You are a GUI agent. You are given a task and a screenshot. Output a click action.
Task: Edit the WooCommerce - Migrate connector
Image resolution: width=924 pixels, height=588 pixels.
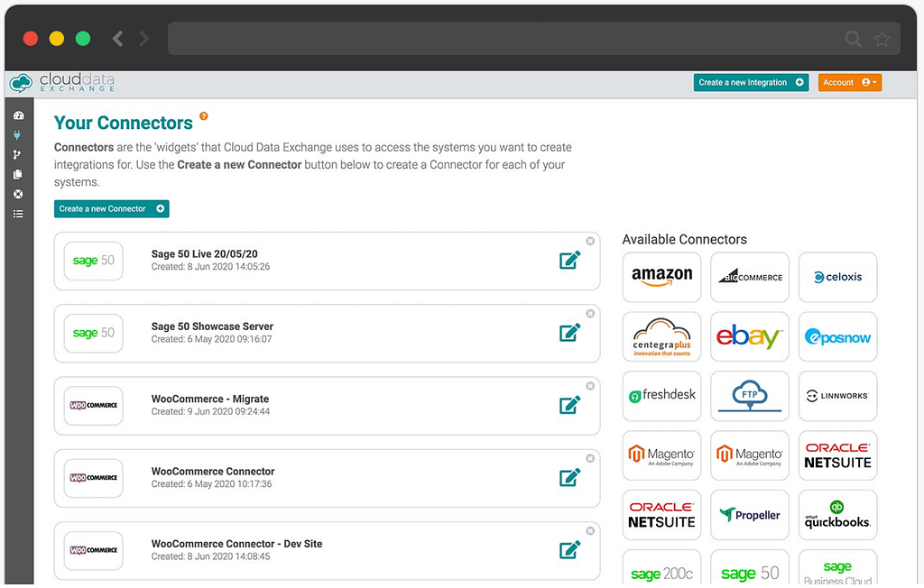(570, 405)
